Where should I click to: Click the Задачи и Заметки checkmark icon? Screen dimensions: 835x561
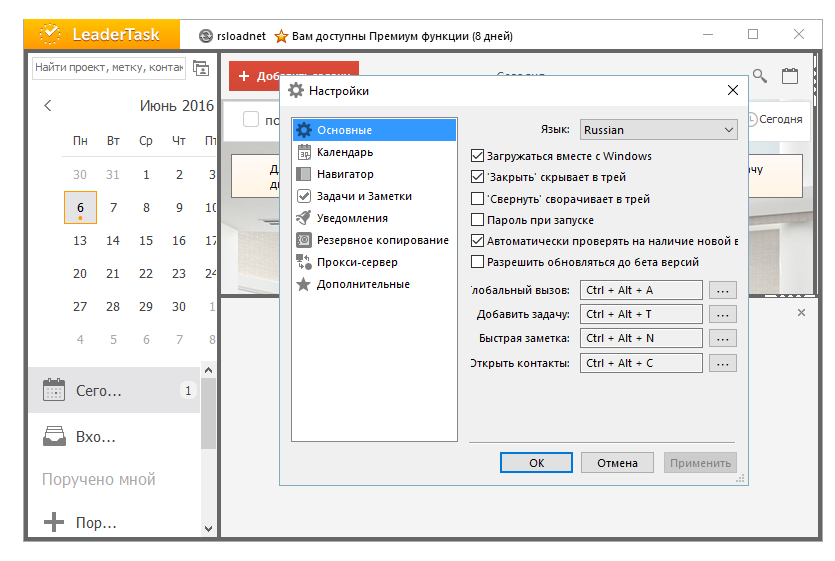[x=304, y=196]
